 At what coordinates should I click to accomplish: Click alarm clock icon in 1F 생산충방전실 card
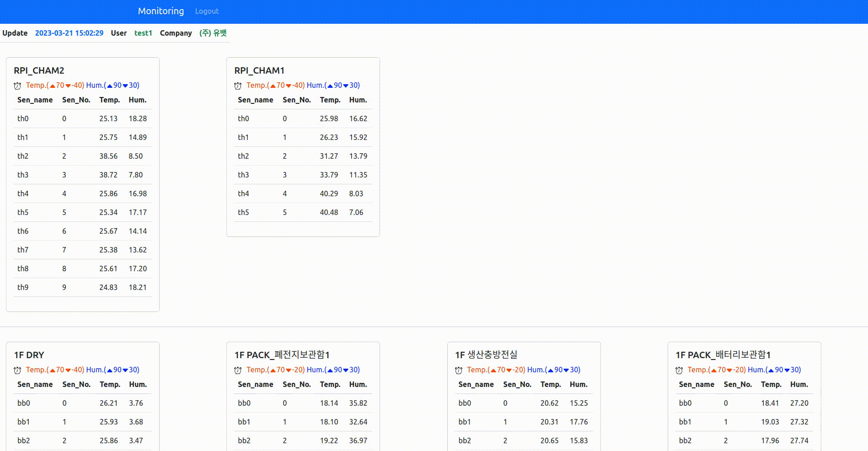(x=459, y=370)
